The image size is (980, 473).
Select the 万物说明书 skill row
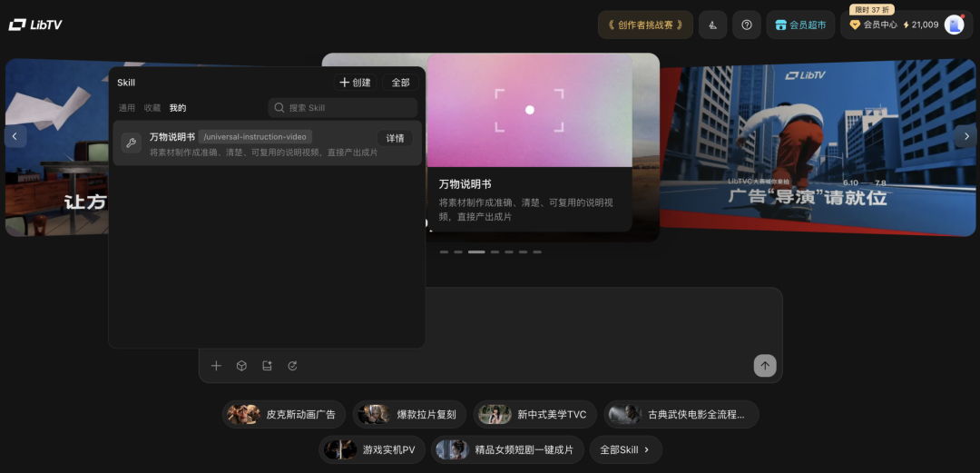(x=268, y=143)
